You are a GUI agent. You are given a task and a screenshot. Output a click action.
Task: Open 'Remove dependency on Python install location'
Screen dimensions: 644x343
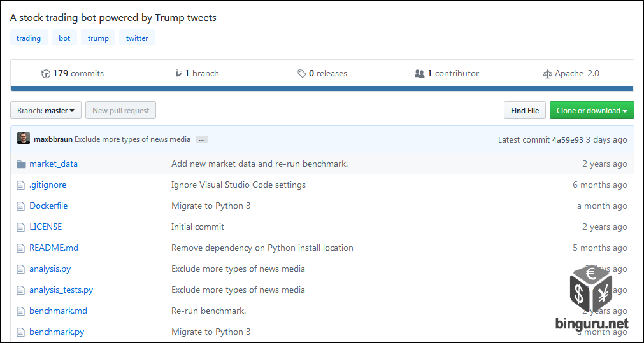click(262, 248)
